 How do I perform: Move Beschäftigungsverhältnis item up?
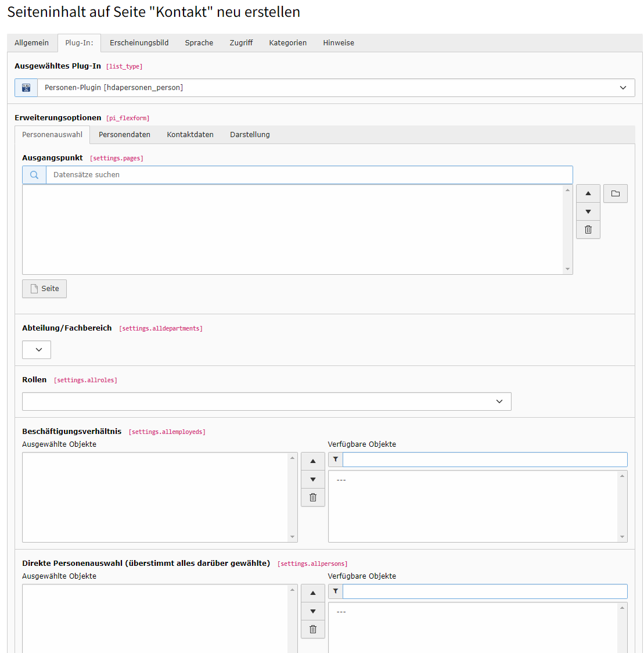tap(313, 461)
